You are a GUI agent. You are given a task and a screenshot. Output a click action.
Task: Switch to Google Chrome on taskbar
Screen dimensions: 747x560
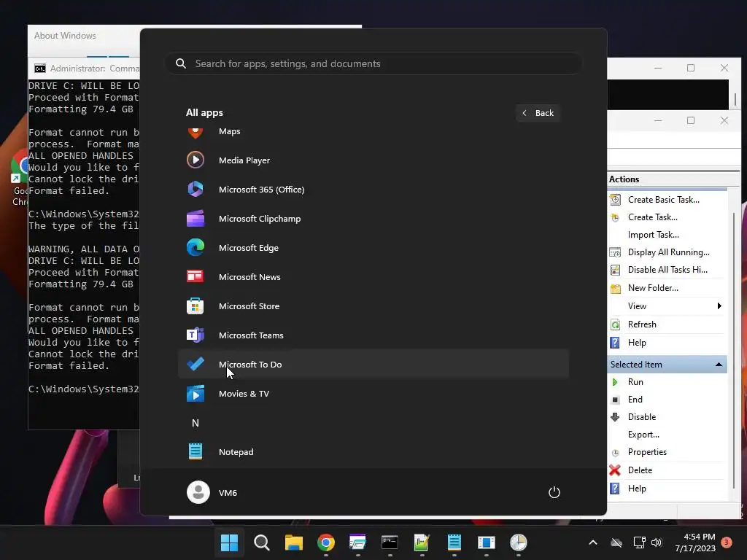[326, 542]
